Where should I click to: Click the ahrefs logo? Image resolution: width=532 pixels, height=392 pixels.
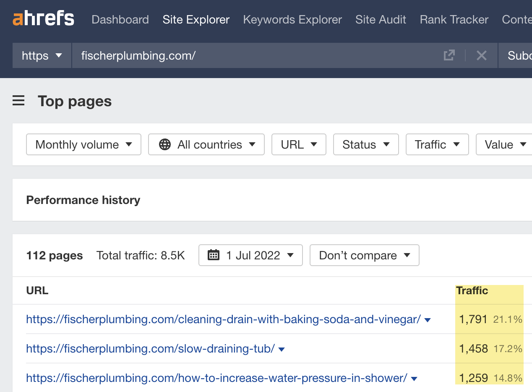point(43,18)
